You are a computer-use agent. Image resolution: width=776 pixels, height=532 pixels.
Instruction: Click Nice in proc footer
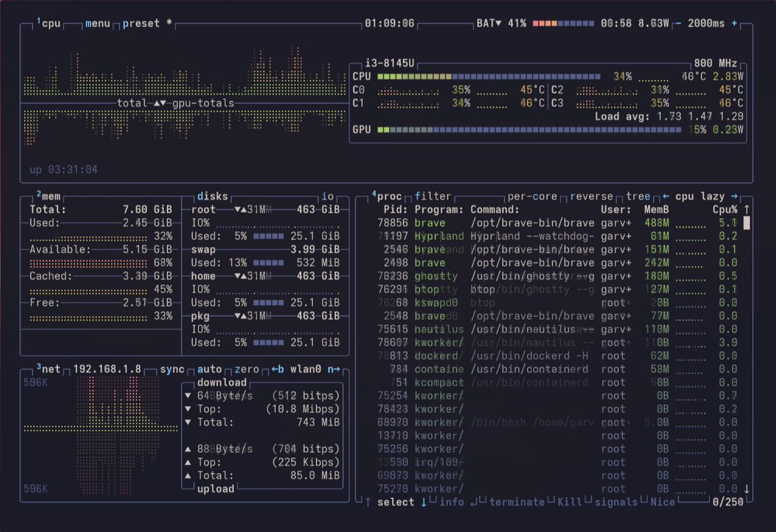(663, 502)
